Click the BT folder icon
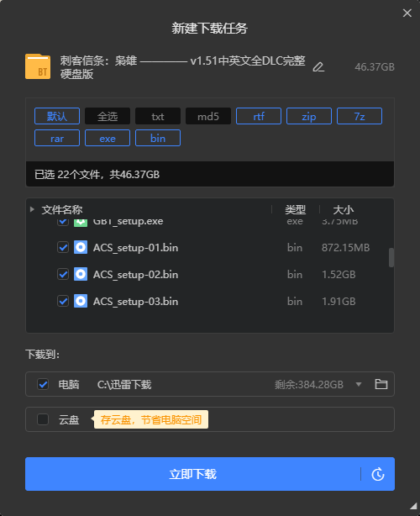 point(38,66)
